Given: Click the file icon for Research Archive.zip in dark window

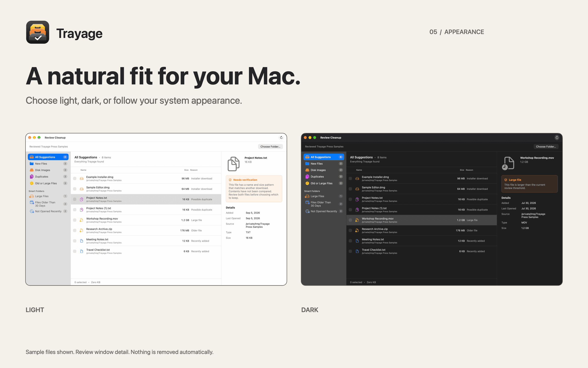Looking at the screenshot, I should pyautogui.click(x=357, y=230).
